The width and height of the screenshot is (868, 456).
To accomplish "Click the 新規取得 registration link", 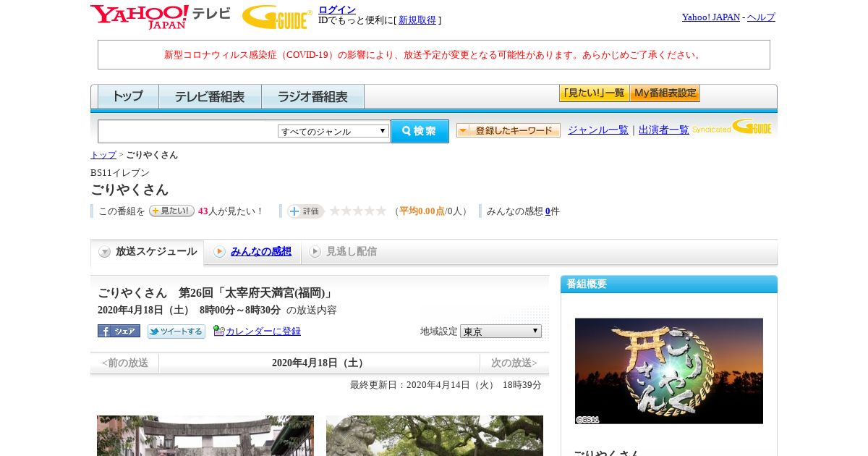I will (x=417, y=20).
